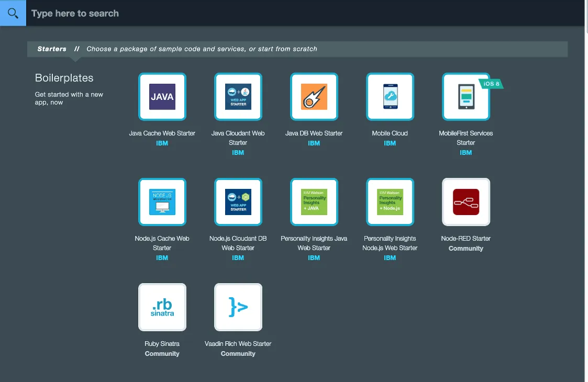Click the IBM link under Java DB Web Starter
This screenshot has height=382, width=588.
click(x=314, y=143)
